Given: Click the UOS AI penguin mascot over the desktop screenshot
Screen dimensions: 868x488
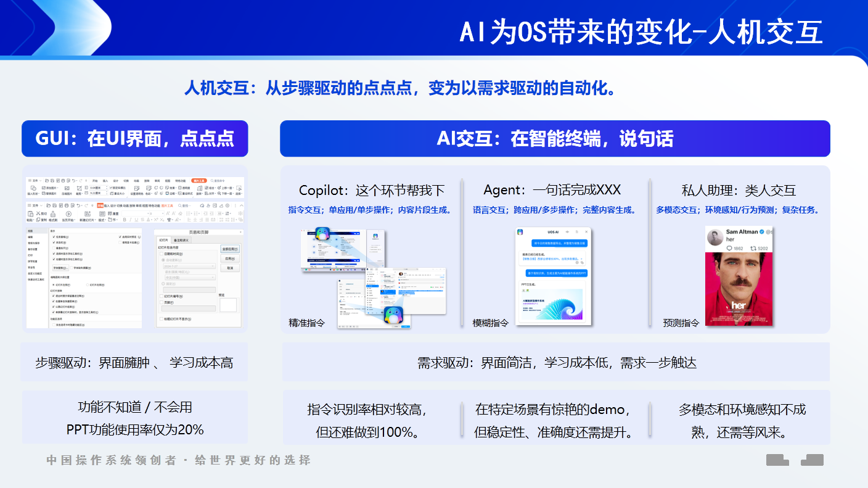Looking at the screenshot, I should coord(322,234).
